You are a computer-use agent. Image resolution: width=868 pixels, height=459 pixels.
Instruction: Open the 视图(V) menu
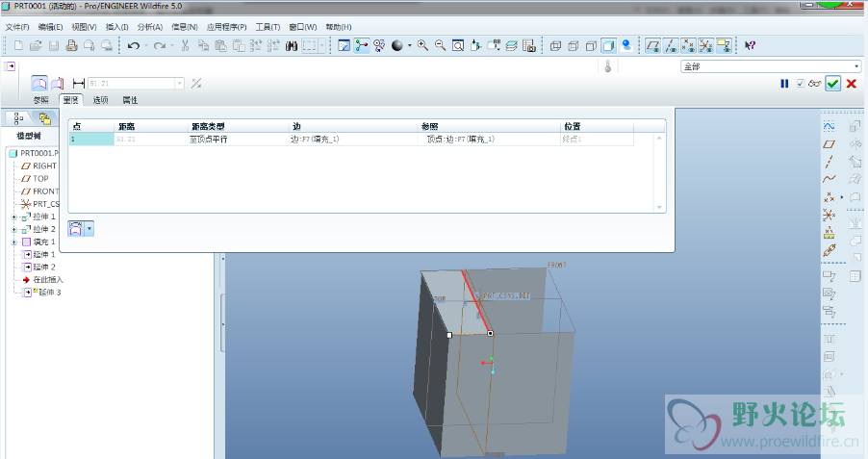(x=84, y=27)
